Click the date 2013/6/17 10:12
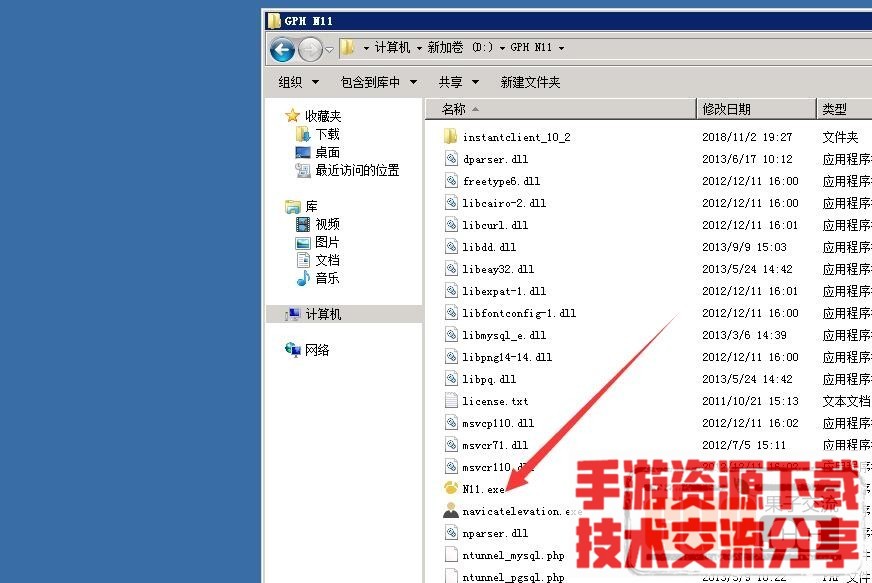 click(747, 159)
